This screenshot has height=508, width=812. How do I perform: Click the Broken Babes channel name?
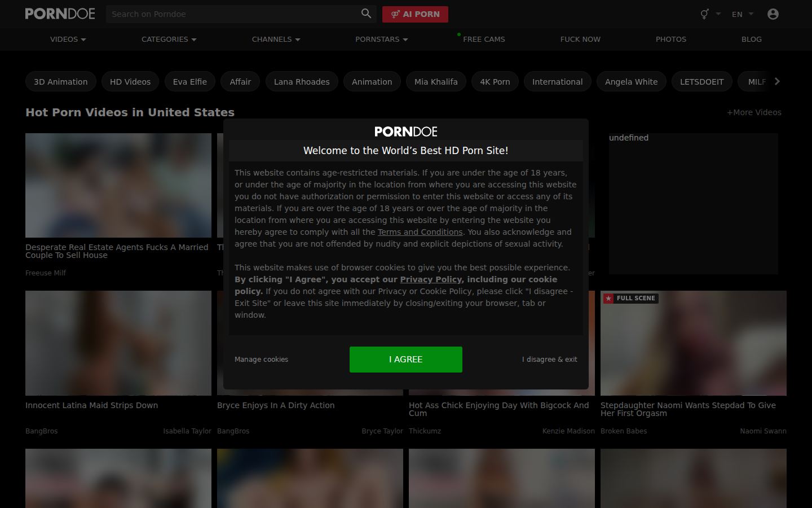tap(624, 431)
